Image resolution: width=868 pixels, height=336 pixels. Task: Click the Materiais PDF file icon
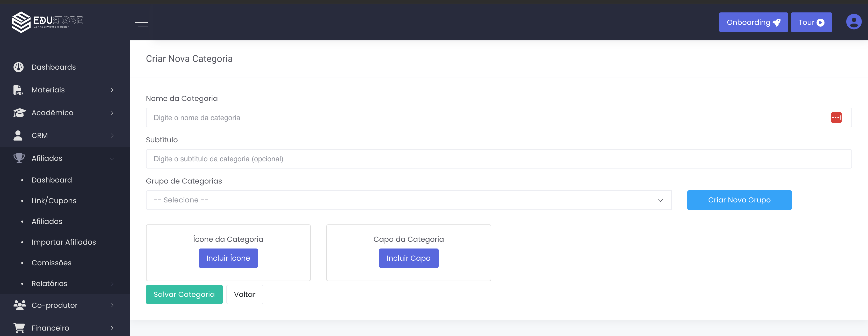coord(18,90)
